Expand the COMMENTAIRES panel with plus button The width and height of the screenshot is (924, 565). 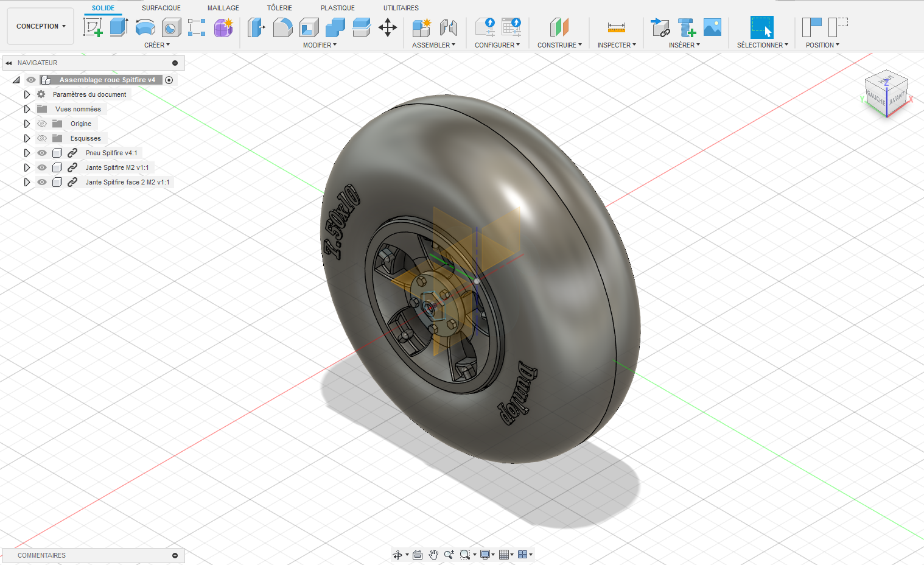click(x=175, y=555)
